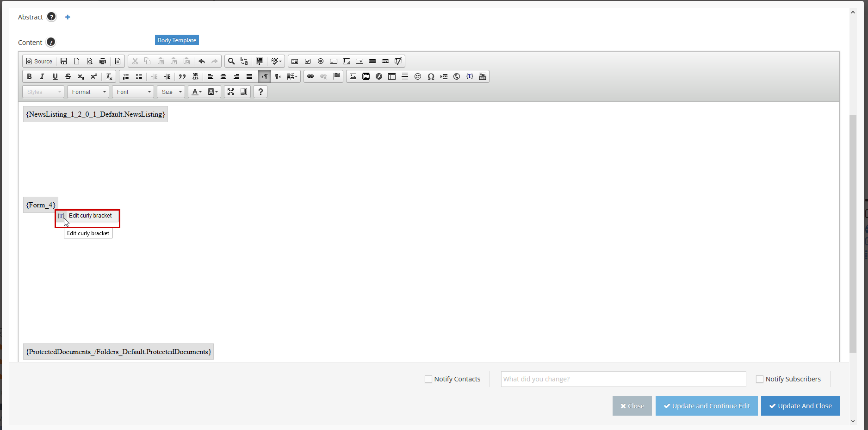Image resolution: width=868 pixels, height=430 pixels.
Task: Apply bold formatting to text
Action: coord(29,76)
